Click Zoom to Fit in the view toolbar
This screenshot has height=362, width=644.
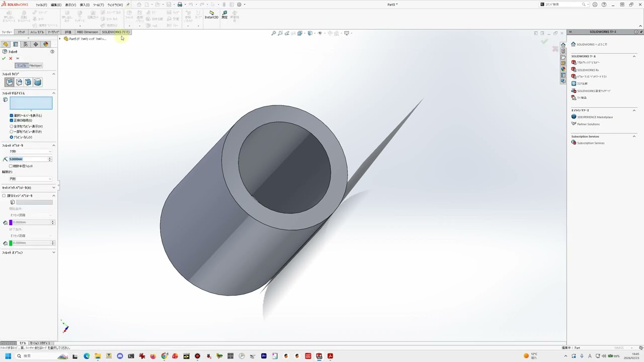coord(274,33)
